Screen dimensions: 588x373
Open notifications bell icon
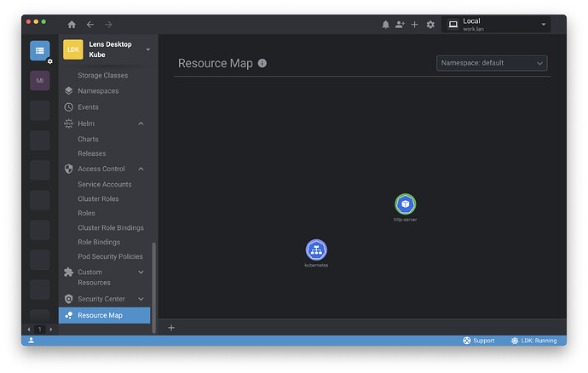[x=385, y=25]
